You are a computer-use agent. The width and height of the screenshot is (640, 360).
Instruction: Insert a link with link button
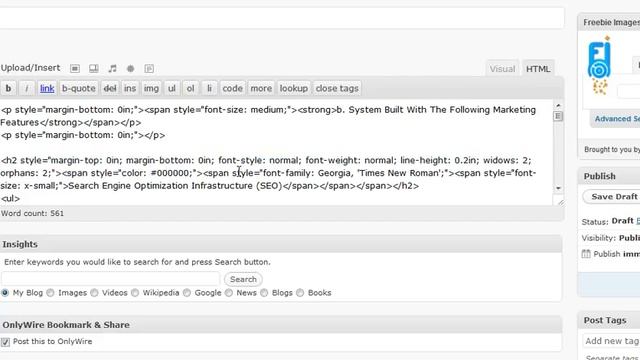[47, 88]
